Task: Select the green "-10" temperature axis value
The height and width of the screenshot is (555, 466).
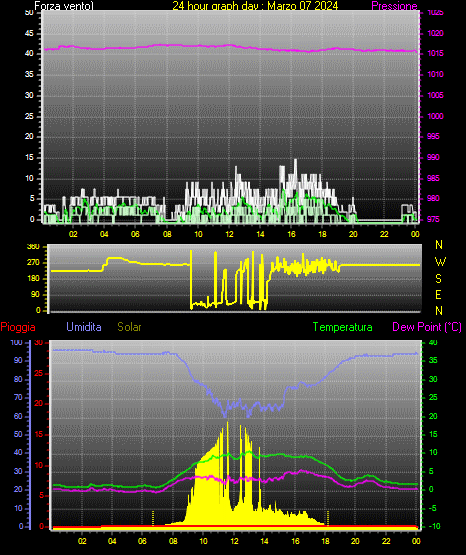Action: tap(434, 526)
